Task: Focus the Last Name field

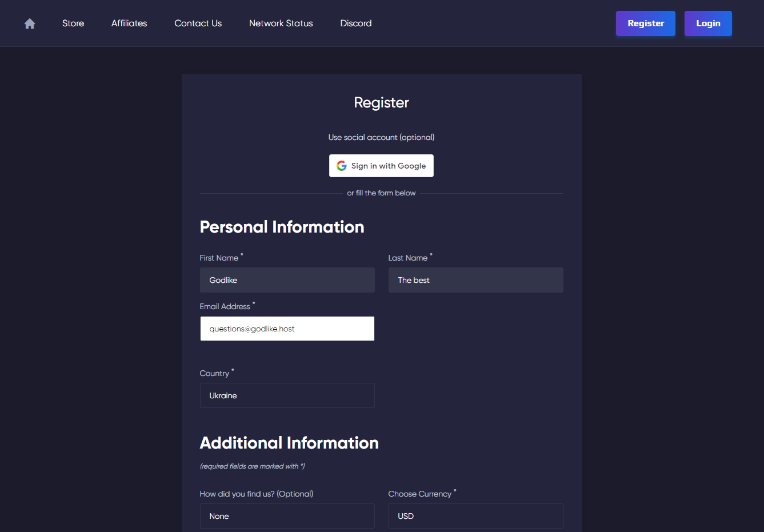Action: click(x=476, y=280)
